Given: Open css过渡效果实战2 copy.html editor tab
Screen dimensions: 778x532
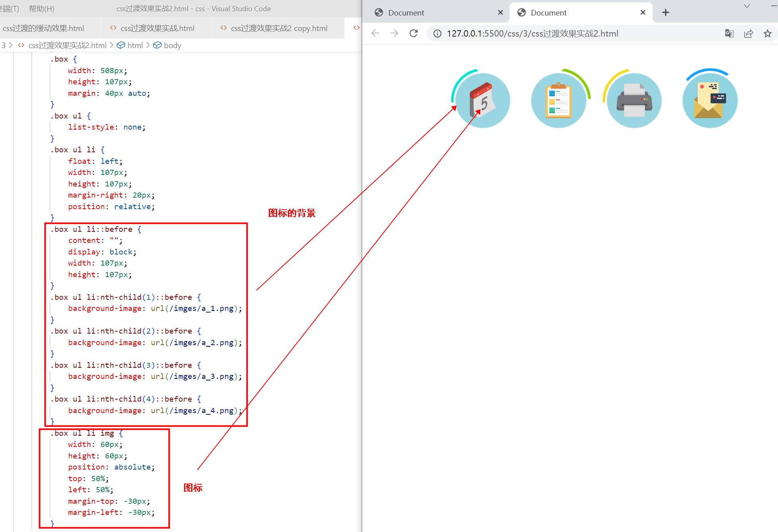Looking at the screenshot, I should coord(278,28).
